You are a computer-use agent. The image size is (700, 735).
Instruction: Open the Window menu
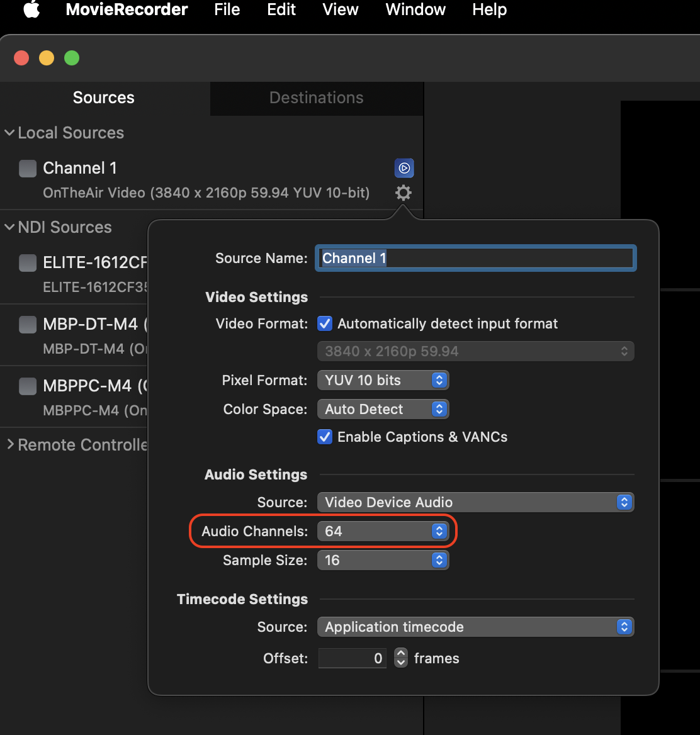[x=415, y=9]
